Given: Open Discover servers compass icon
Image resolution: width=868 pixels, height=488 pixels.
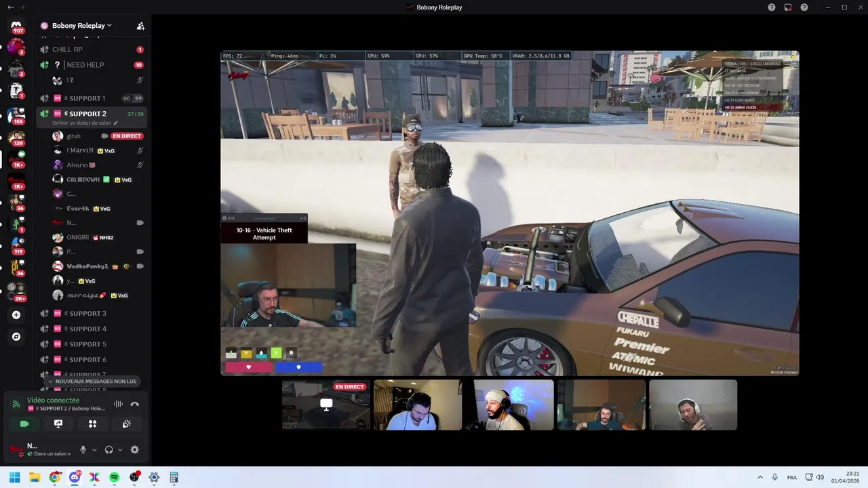Looking at the screenshot, I should pos(16,336).
